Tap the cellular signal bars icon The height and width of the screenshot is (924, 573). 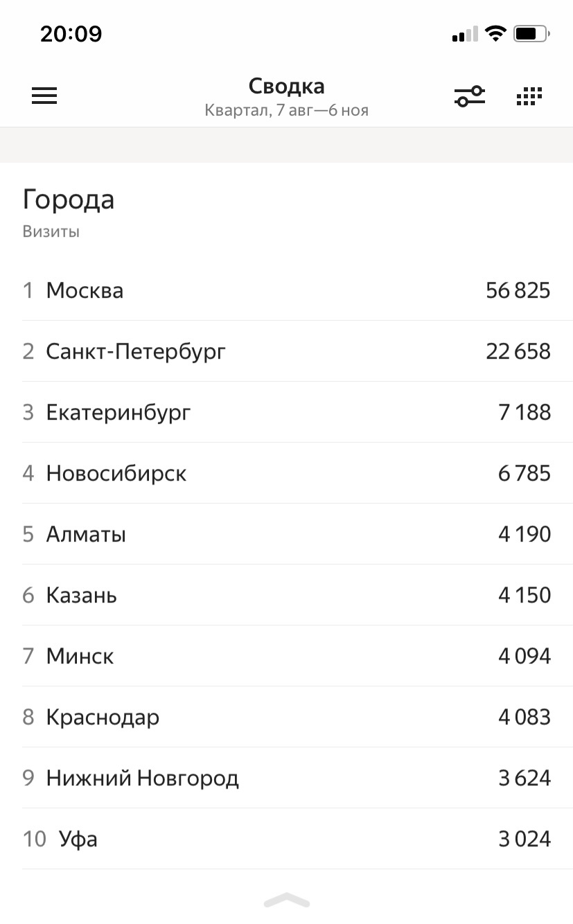[x=465, y=34]
